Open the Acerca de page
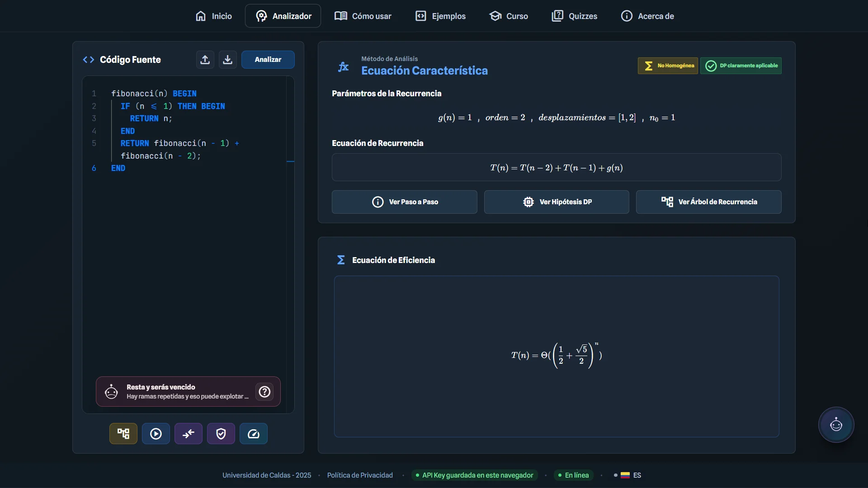Image resolution: width=868 pixels, height=488 pixels. click(x=647, y=16)
